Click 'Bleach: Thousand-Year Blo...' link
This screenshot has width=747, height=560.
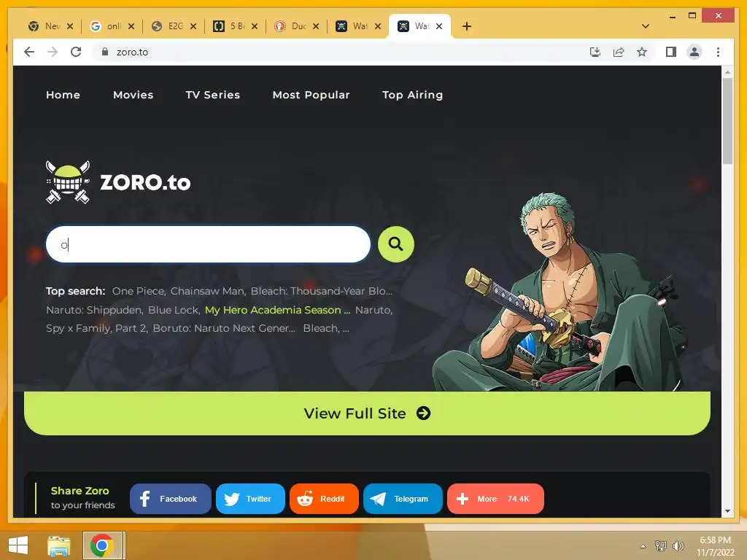[x=322, y=291]
